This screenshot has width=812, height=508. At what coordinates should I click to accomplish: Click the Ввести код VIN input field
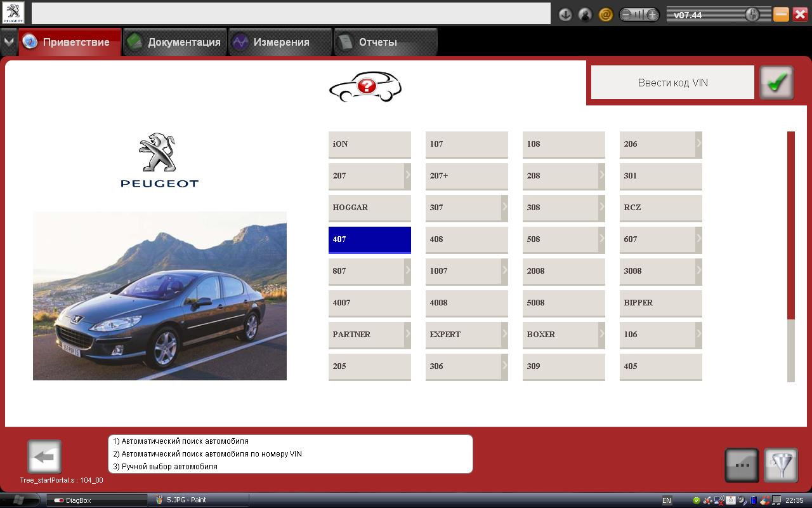click(x=672, y=83)
